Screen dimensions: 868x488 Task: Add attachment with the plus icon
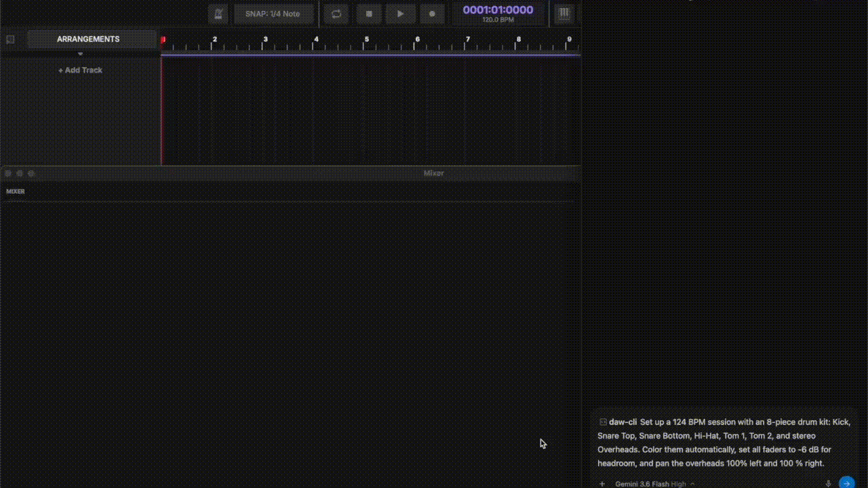coord(601,484)
